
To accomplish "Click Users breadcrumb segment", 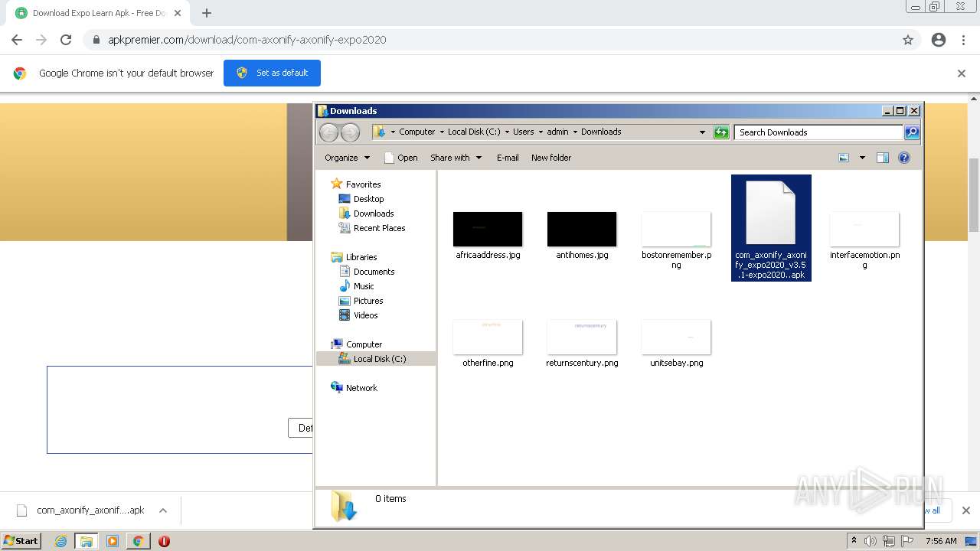I will point(523,132).
